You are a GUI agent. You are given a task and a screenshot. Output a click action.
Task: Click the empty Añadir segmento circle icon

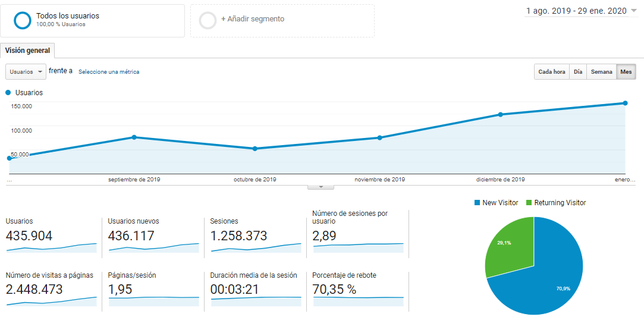(208, 21)
